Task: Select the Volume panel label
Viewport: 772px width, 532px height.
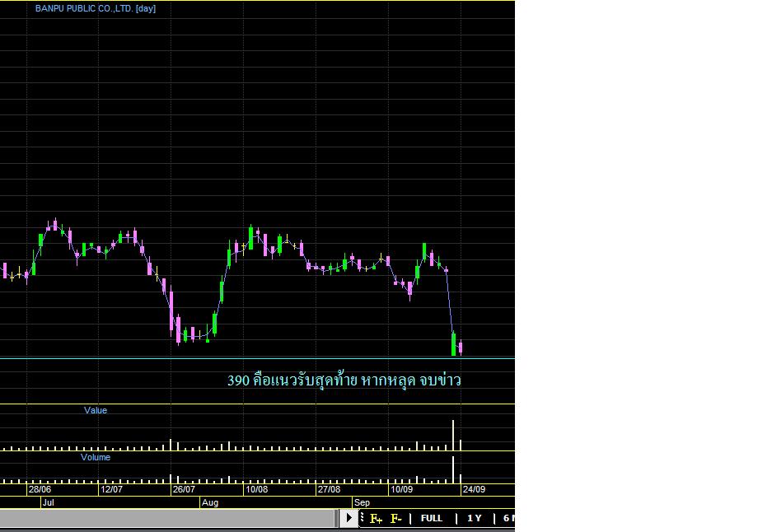Action: click(x=96, y=457)
